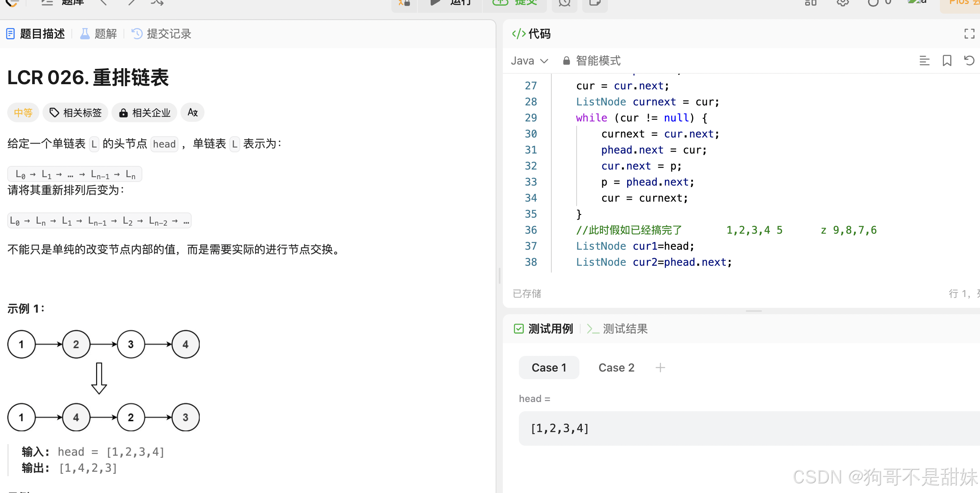Viewport: 980px width, 493px height.
Task: Click the format code icon
Action: point(924,61)
